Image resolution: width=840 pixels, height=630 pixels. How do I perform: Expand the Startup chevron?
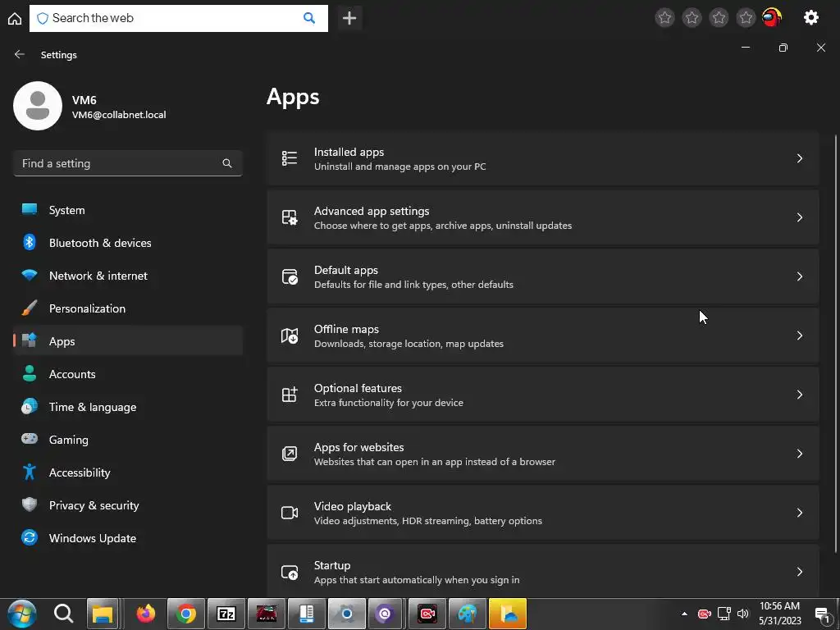[799, 572]
